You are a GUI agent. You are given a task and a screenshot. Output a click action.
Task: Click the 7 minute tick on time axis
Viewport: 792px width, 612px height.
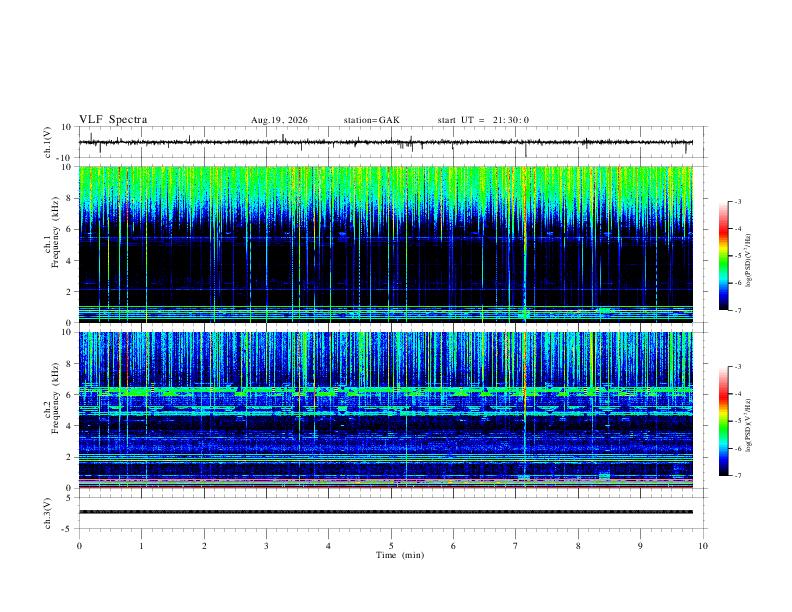coord(516,546)
